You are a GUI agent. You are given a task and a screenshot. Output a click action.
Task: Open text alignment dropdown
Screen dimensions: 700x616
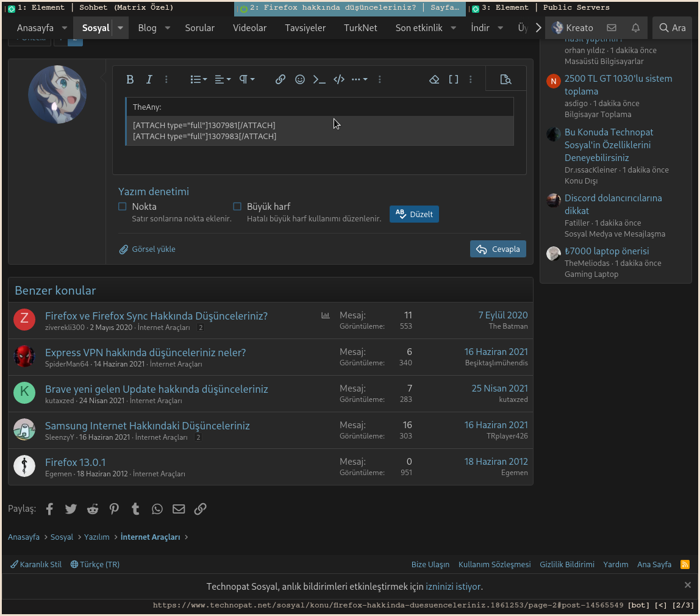click(223, 79)
